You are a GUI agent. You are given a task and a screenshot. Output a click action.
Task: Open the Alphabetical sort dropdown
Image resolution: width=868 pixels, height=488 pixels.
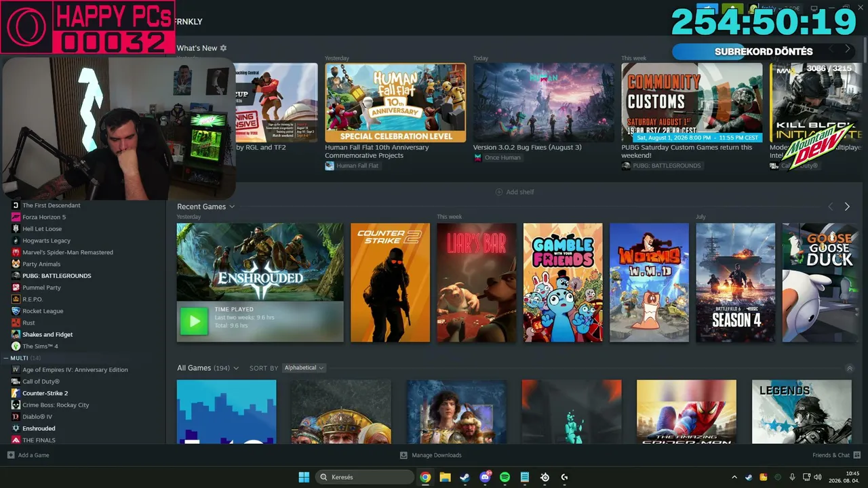(x=304, y=368)
